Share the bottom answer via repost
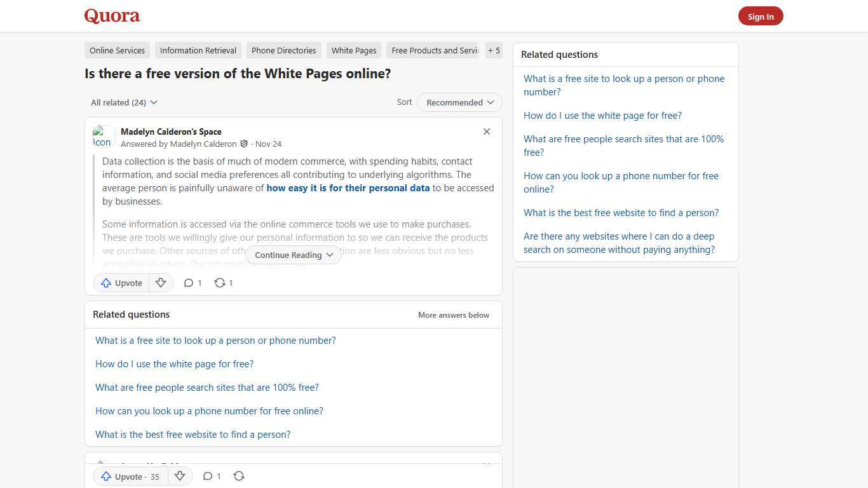This screenshot has height=488, width=868. (x=239, y=476)
